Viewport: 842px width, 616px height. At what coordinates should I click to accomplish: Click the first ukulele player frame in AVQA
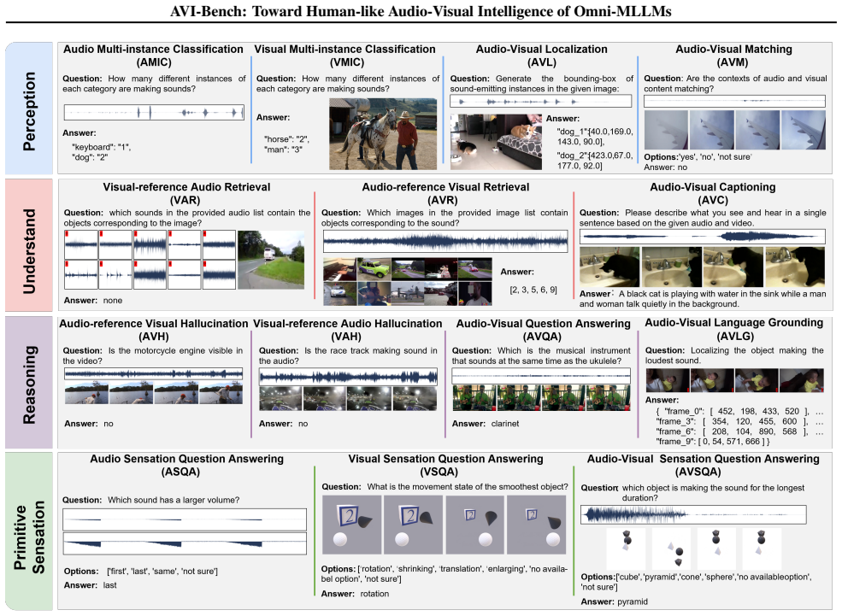click(474, 397)
